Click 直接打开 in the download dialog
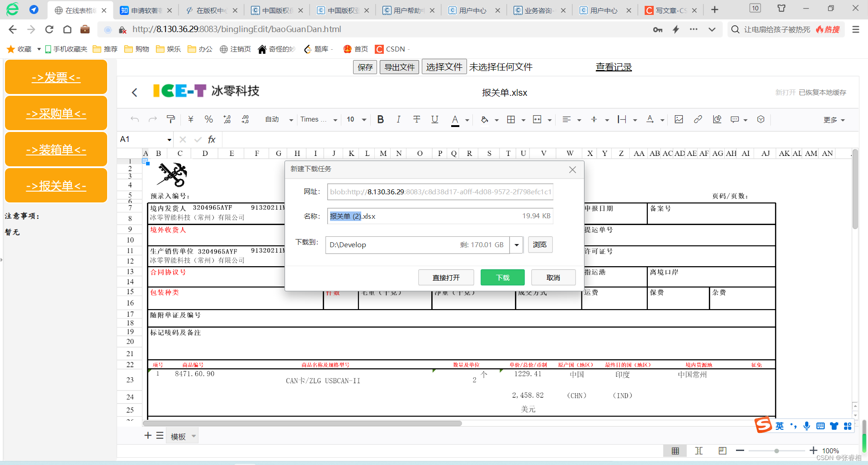Viewport: 868px width, 465px height. [446, 277]
